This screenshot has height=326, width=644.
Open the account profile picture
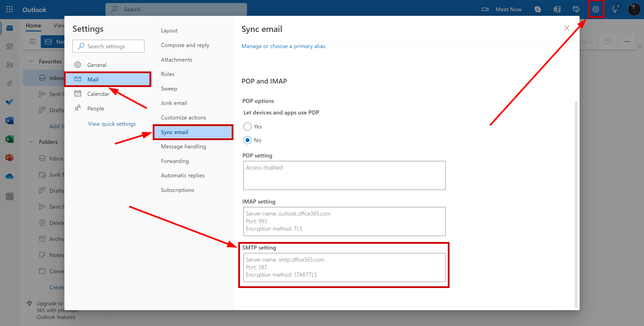(634, 9)
